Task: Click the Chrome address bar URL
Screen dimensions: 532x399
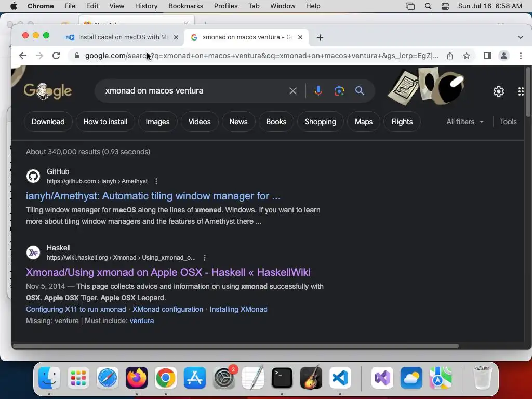Action: pos(261,56)
